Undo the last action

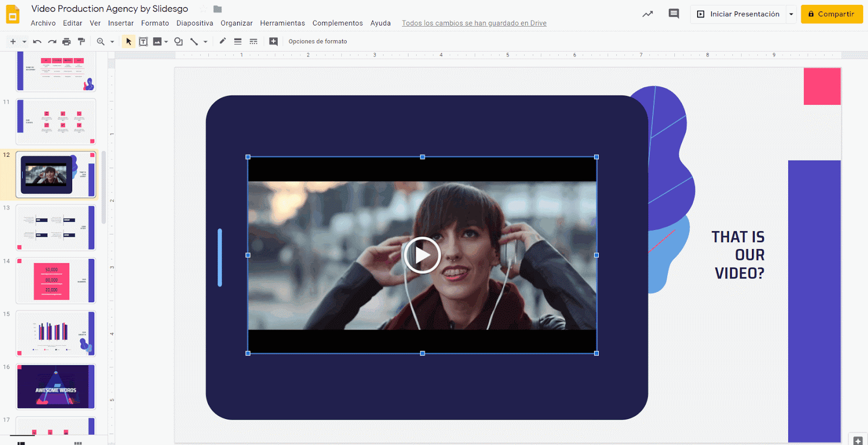(37, 41)
